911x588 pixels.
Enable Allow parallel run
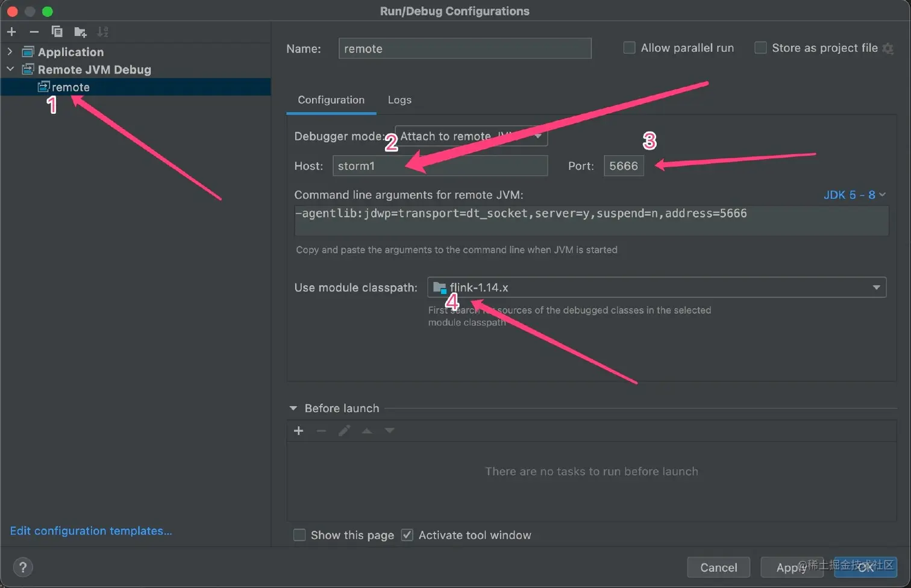click(x=629, y=48)
